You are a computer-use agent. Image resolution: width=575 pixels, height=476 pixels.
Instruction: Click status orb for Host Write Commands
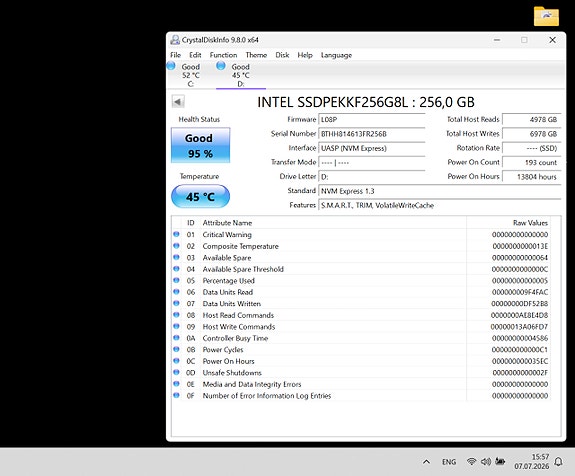click(176, 326)
